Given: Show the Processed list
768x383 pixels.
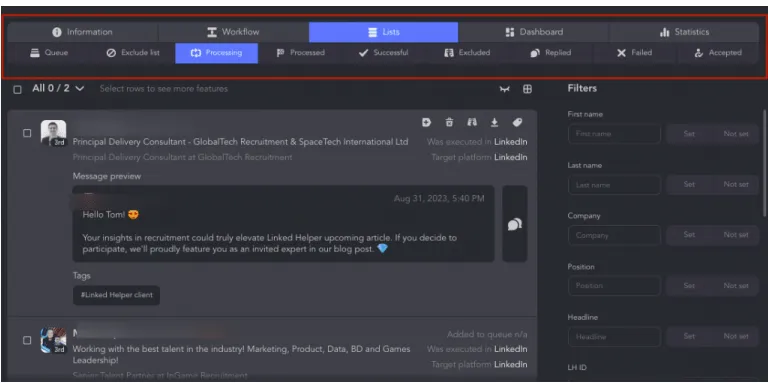Looking at the screenshot, I should pos(300,53).
